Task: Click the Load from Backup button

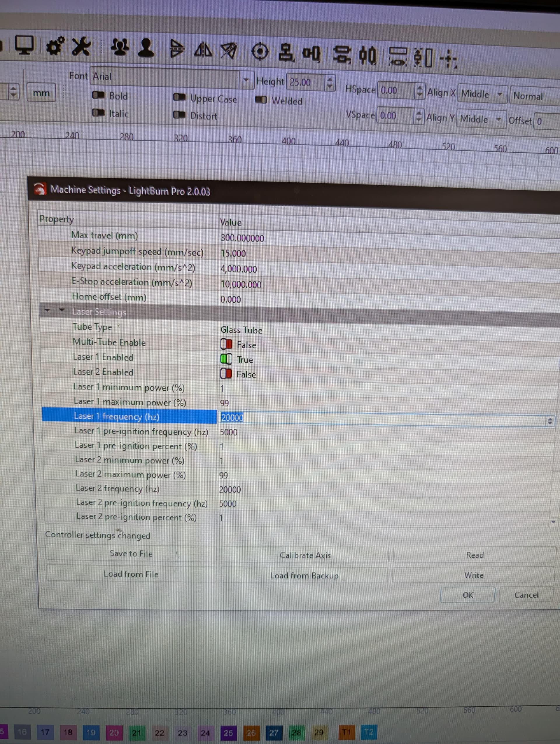Action: point(304,575)
